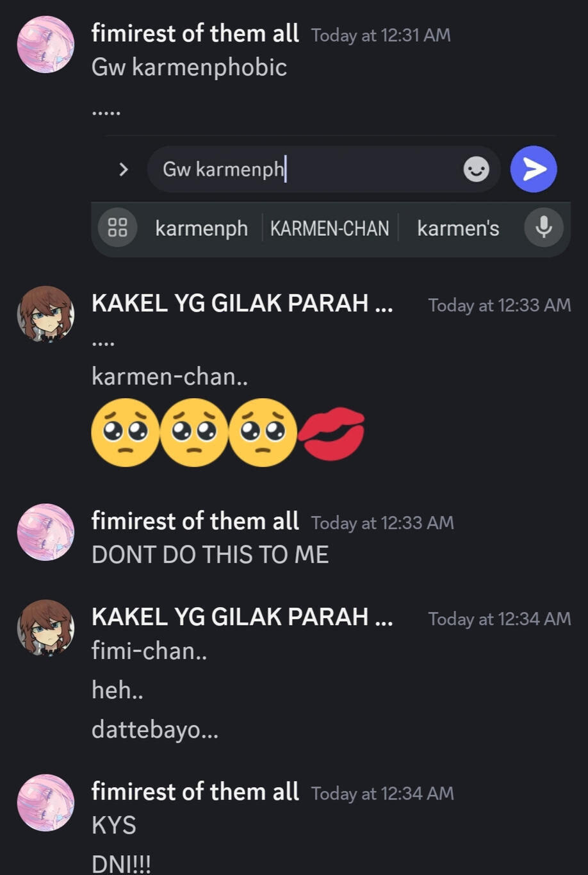The height and width of the screenshot is (875, 588).
Task: Click username "fimirest of them all" at 12:31 AM
Action: tap(195, 33)
